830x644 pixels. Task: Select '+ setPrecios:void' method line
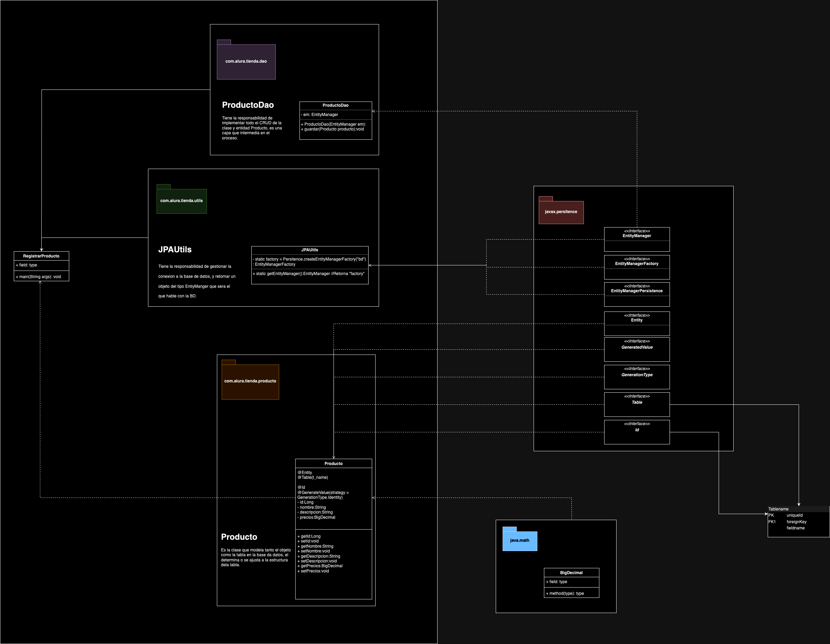(x=313, y=571)
